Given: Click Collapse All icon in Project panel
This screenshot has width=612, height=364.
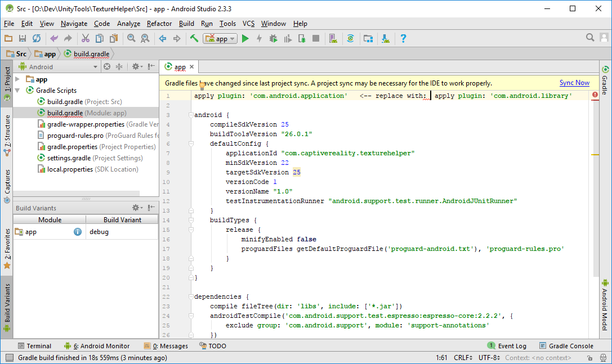Looking at the screenshot, I should pos(119,67).
